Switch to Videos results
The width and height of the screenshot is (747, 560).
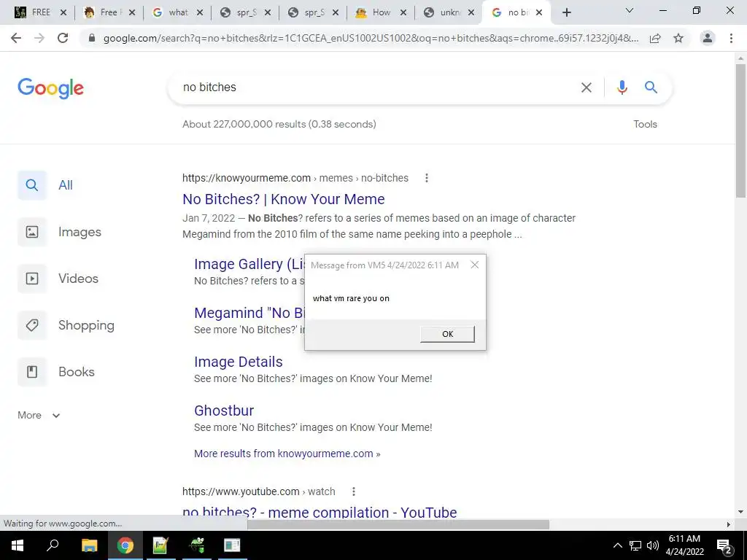pyautogui.click(x=58, y=279)
